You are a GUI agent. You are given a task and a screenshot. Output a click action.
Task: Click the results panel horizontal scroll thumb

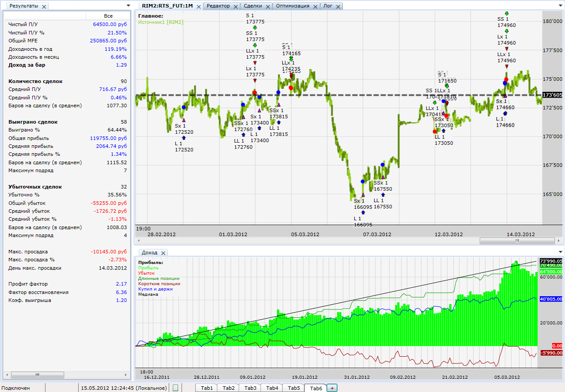38,375
